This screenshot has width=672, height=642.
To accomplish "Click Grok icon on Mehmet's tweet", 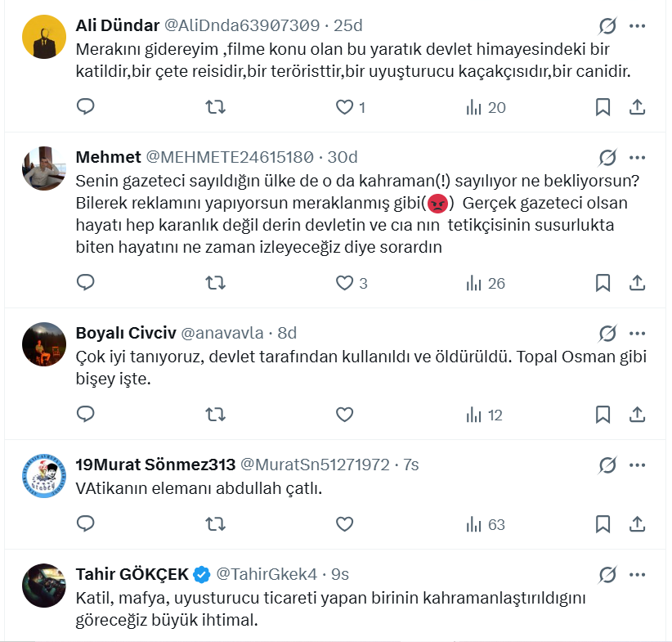I will (607, 157).
